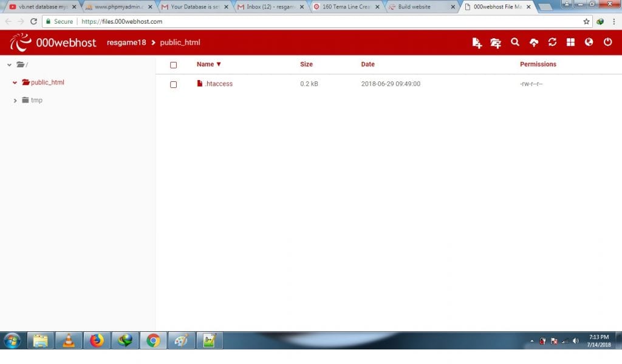The height and width of the screenshot is (364, 622).
Task: Click the cloud upload files icon
Action: [534, 42]
